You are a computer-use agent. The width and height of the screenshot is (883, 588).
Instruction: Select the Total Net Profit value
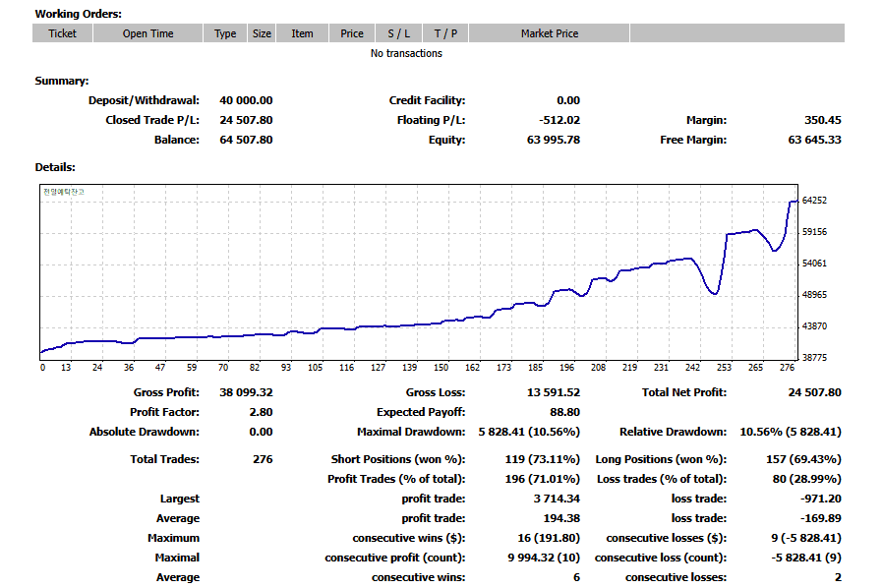coord(814,392)
